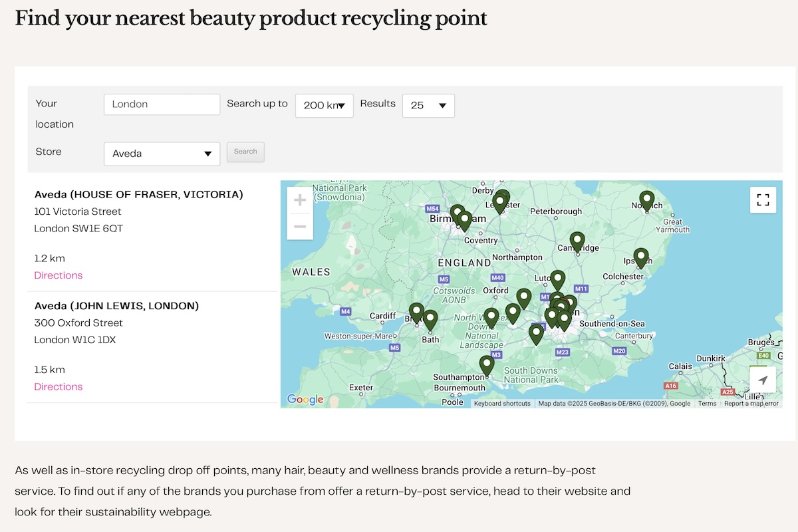Click the London SW1E 6QT postcode line
Image resolution: width=798 pixels, height=532 pixels.
point(78,229)
